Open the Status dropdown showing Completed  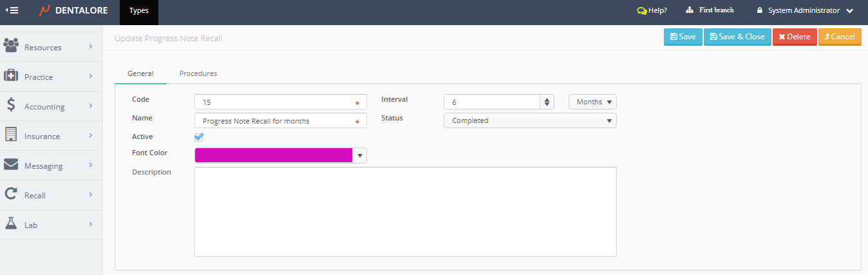pyautogui.click(x=530, y=120)
